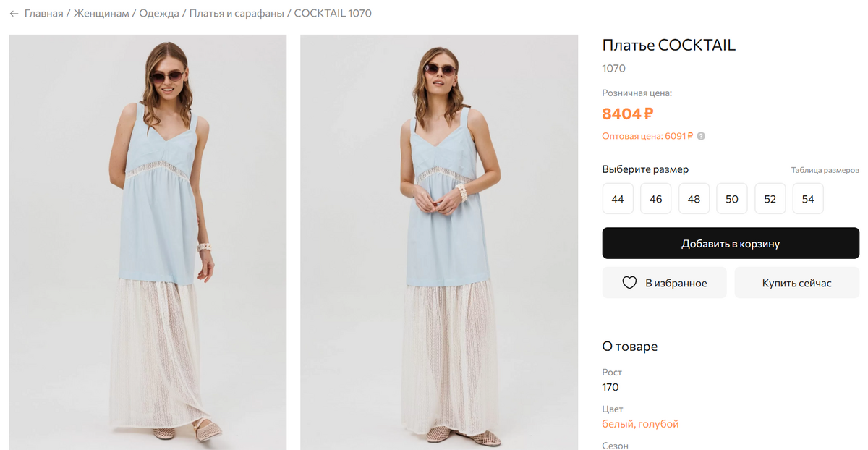Open the second dress product photo
The width and height of the screenshot is (868, 450).
(x=439, y=242)
